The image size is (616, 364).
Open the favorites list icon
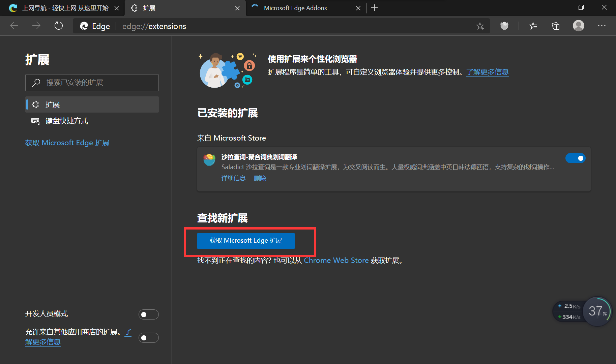pyautogui.click(x=533, y=26)
